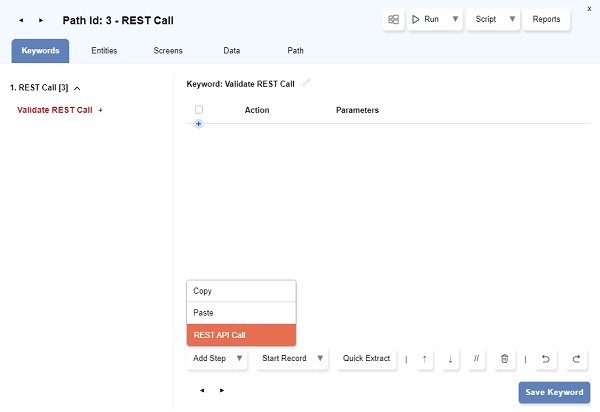
Task: Redo the change in the step toolbar
Action: pos(576,358)
